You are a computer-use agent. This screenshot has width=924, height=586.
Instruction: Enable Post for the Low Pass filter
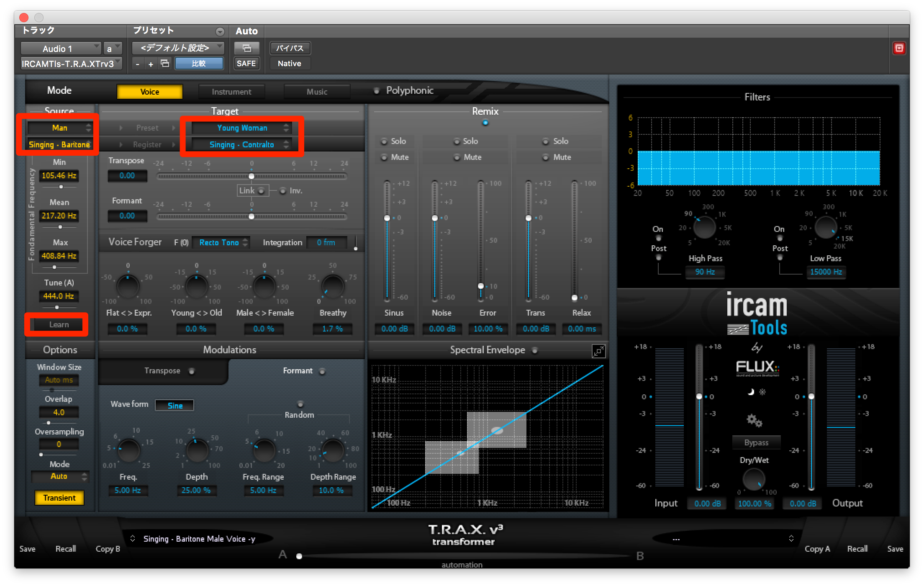(779, 257)
